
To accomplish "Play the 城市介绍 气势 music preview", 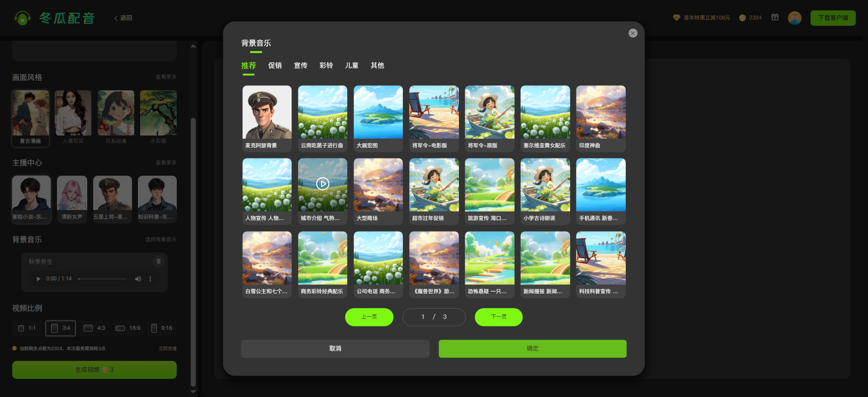I will 322,184.
